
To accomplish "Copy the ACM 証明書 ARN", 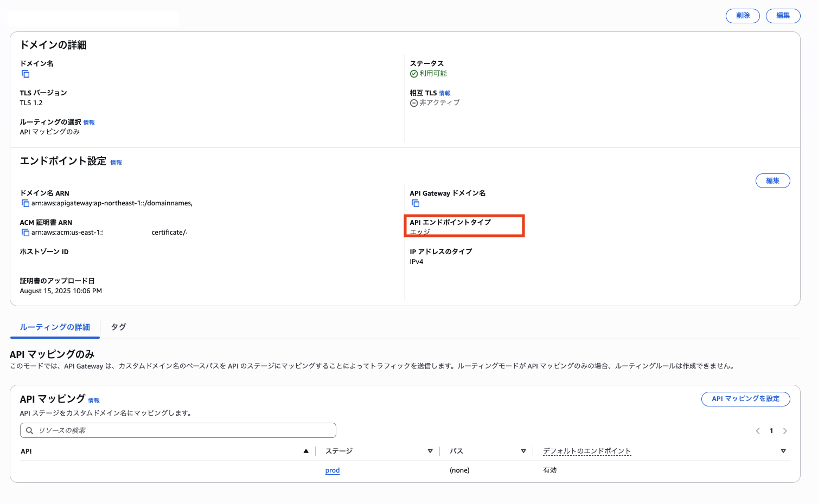I will pyautogui.click(x=25, y=232).
